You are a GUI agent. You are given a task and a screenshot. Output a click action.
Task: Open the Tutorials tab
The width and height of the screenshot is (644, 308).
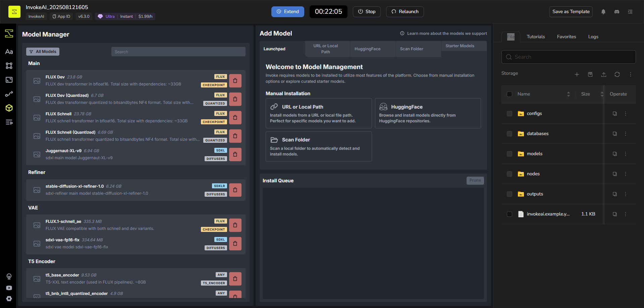(x=536, y=37)
